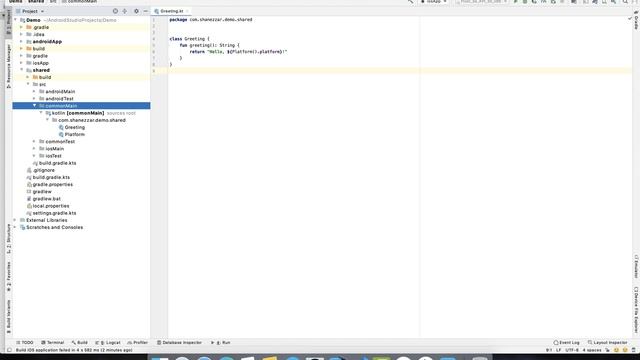Image resolution: width=640 pixels, height=360 pixels.
Task: Click the orange build folder icon under shared
Action: (x=36, y=77)
